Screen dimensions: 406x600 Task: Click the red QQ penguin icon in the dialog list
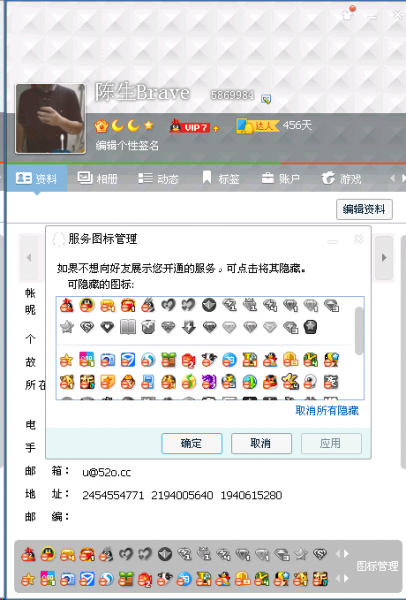click(67, 305)
